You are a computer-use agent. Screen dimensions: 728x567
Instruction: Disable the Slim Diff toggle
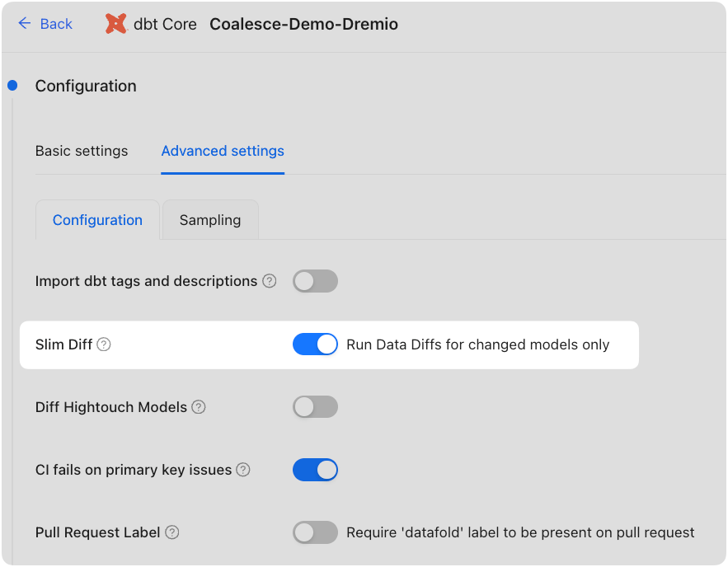coord(315,344)
